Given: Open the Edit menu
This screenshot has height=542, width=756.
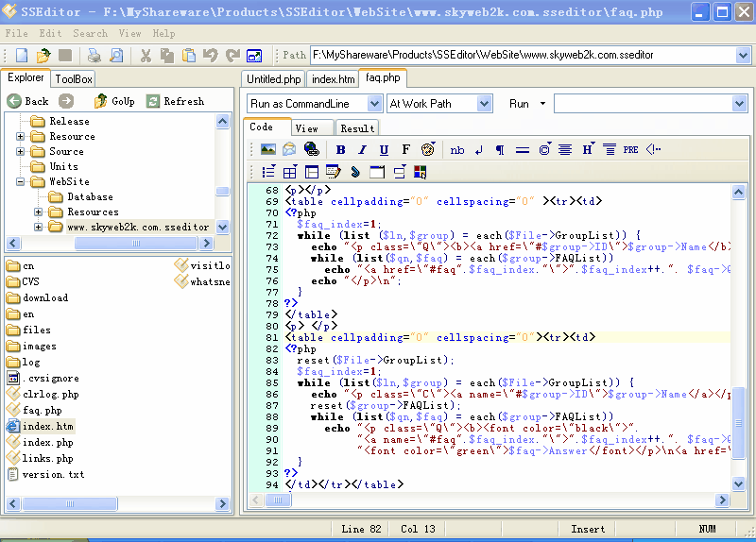Looking at the screenshot, I should (x=50, y=33).
